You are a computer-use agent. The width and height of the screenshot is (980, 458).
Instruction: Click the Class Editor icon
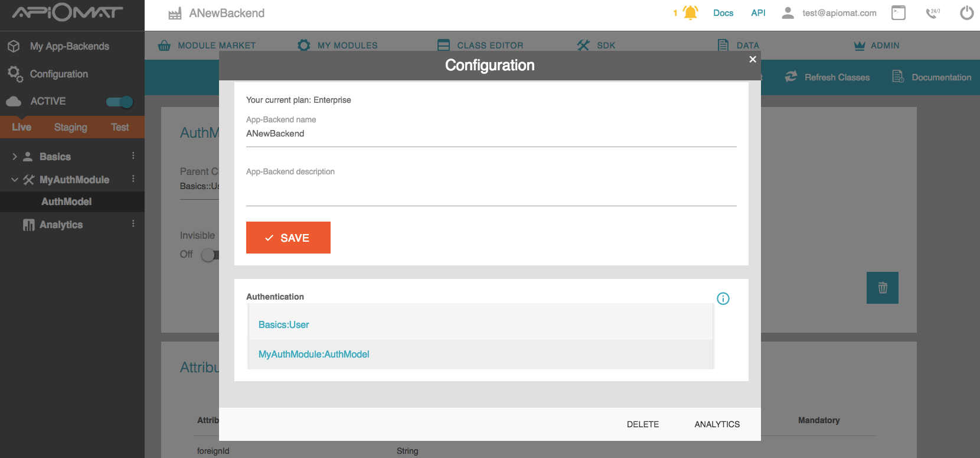(x=443, y=45)
